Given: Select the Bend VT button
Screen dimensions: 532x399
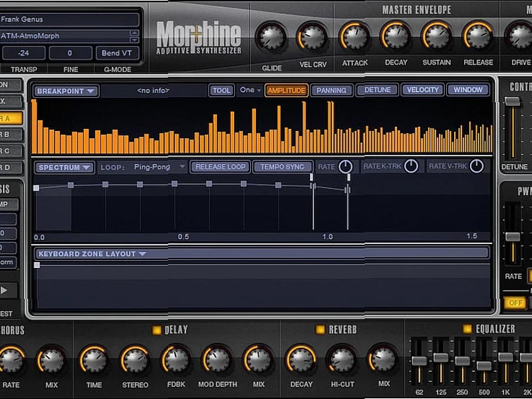Looking at the screenshot, I should click(118, 53).
